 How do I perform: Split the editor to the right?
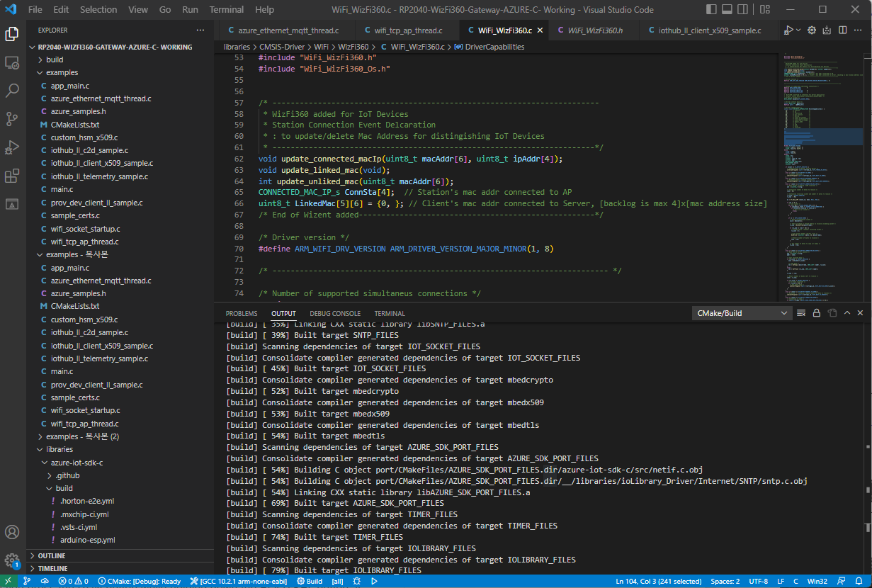843,30
